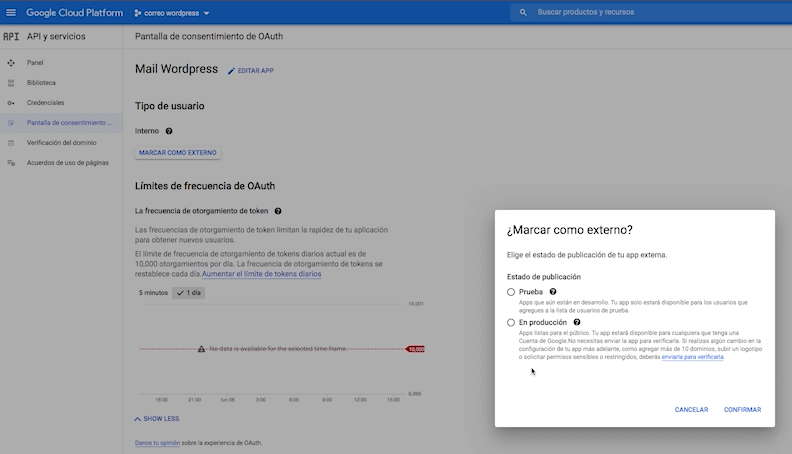Select the Prueba radio button

click(511, 292)
